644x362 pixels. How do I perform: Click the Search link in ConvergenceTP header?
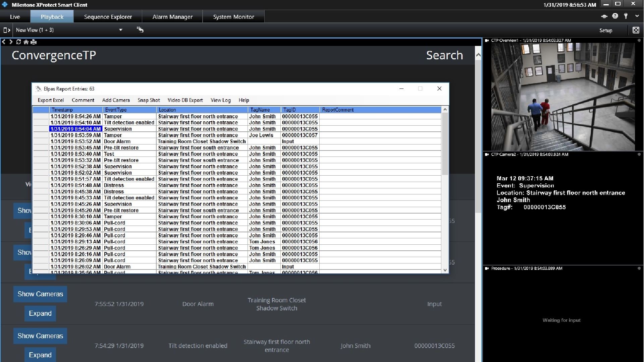point(444,55)
